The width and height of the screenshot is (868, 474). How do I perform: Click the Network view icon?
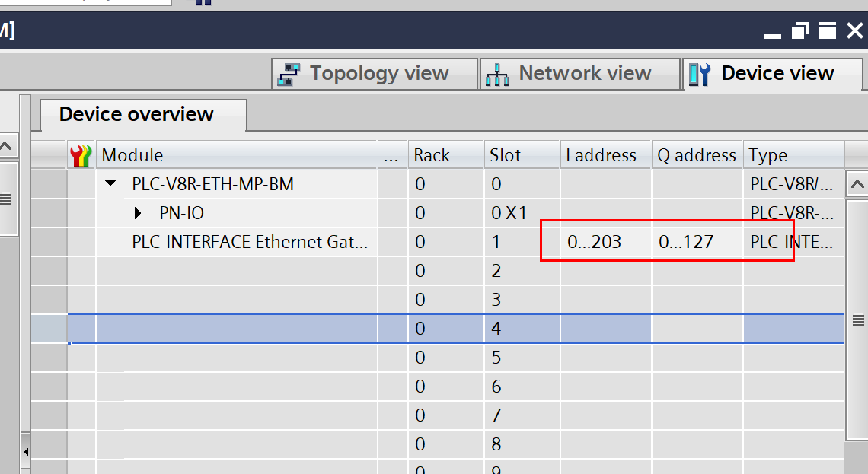pos(497,75)
